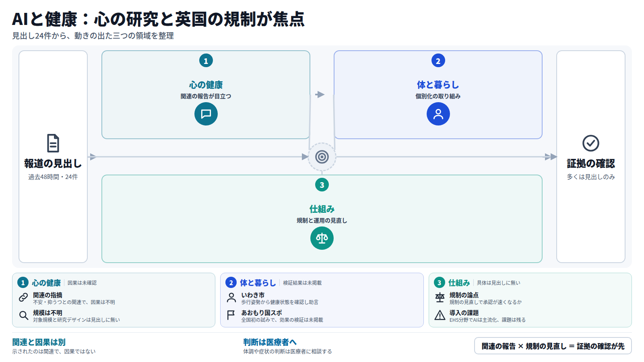This screenshot has height=362, width=644.
Task: Click the scale icon beside 規制の論点
Action: (440, 298)
